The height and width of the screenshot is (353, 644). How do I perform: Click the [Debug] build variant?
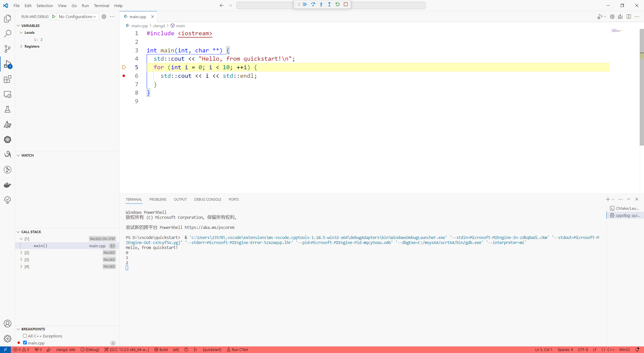(90, 349)
